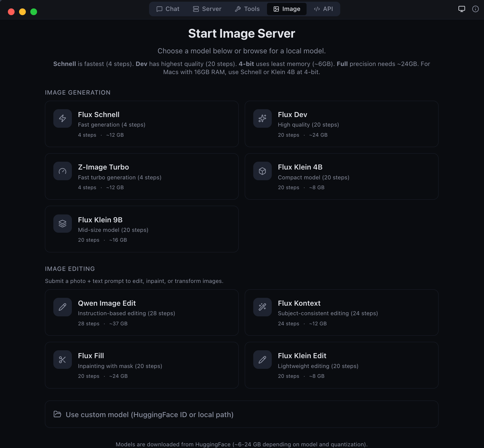This screenshot has height=448, width=484.
Task: Open Use custom model option
Action: (x=149, y=415)
